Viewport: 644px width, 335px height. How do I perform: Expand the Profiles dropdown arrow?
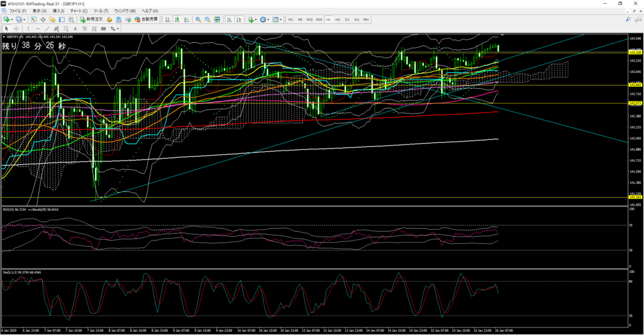tap(25, 20)
